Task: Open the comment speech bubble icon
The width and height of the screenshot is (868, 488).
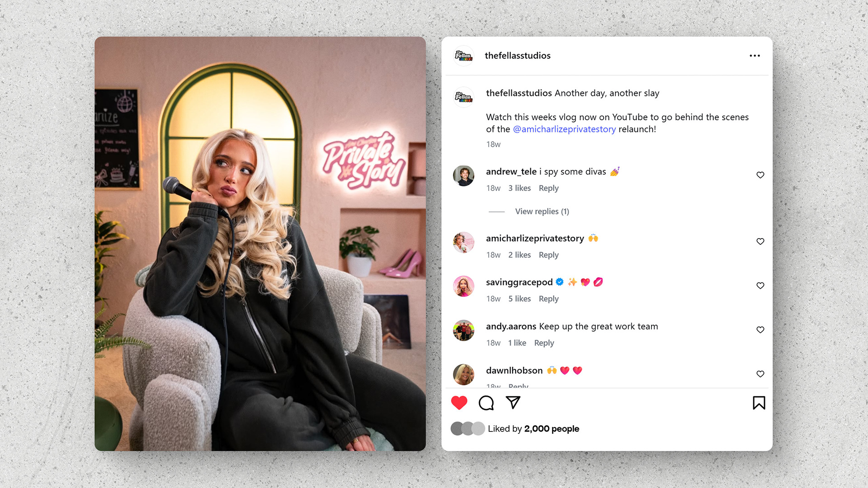Action: pos(486,403)
